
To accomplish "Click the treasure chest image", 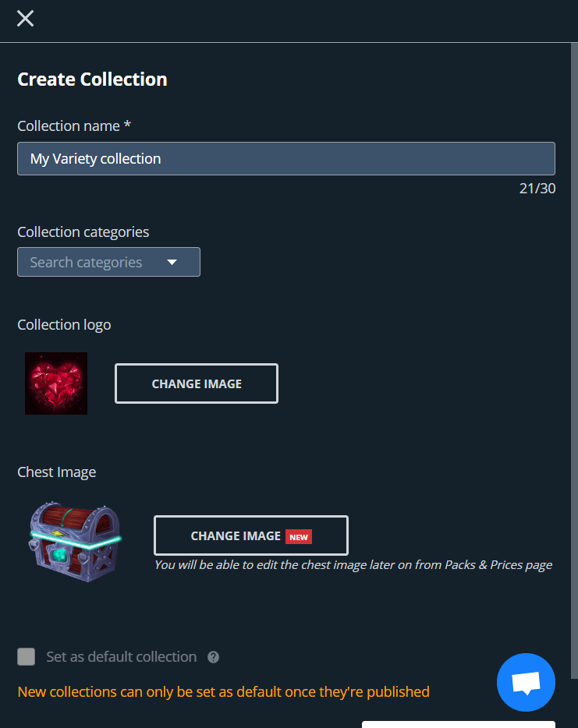I will point(75,542).
